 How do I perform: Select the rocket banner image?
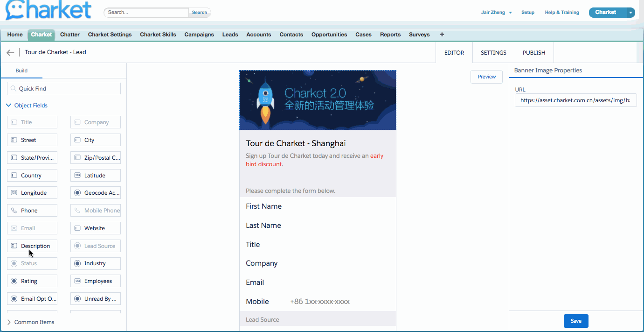click(318, 100)
